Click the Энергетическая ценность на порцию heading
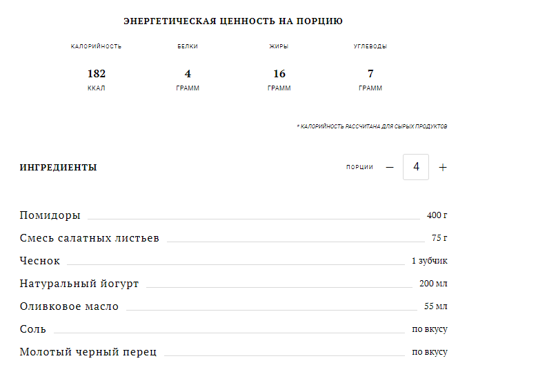 coord(233,21)
